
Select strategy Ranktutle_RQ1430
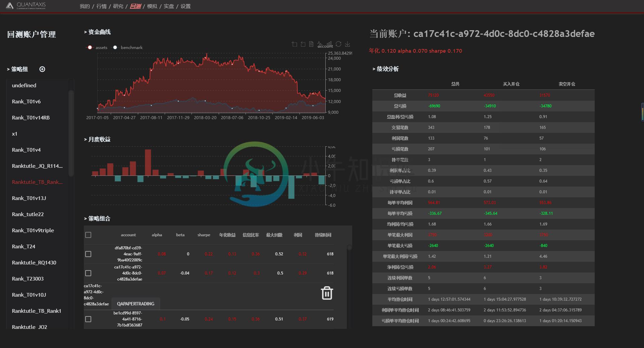[34, 263]
